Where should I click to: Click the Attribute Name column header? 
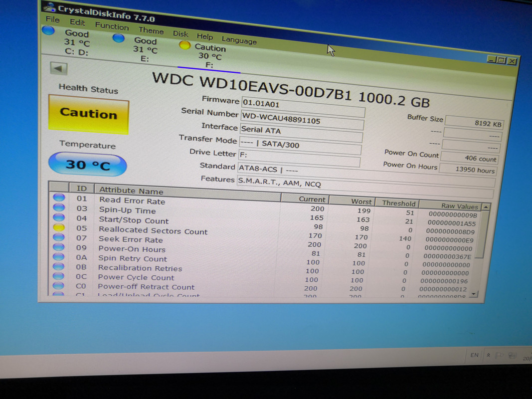click(187, 193)
